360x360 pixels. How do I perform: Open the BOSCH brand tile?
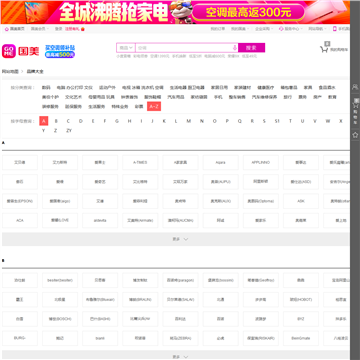(60, 319)
